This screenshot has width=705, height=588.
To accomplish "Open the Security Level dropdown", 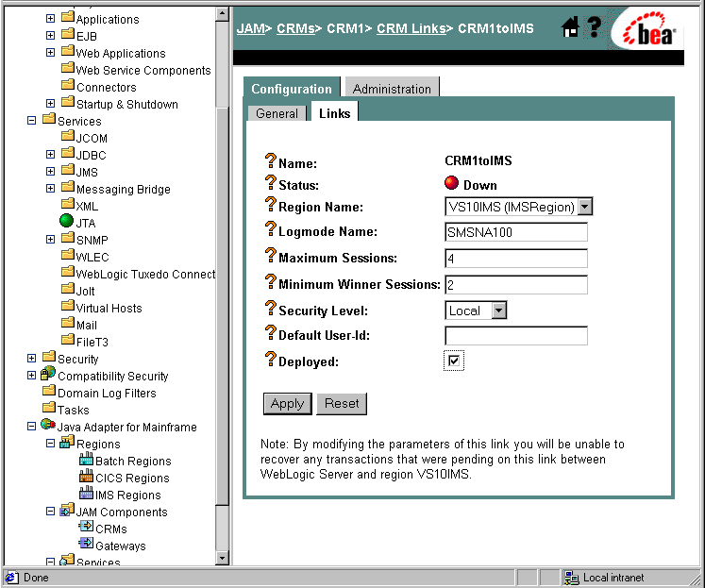I will [499, 311].
